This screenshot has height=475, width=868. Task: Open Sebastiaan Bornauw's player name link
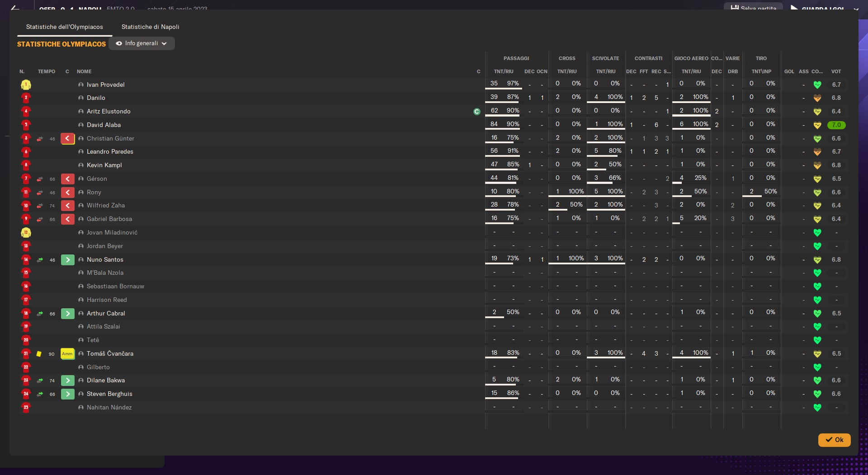pos(115,286)
